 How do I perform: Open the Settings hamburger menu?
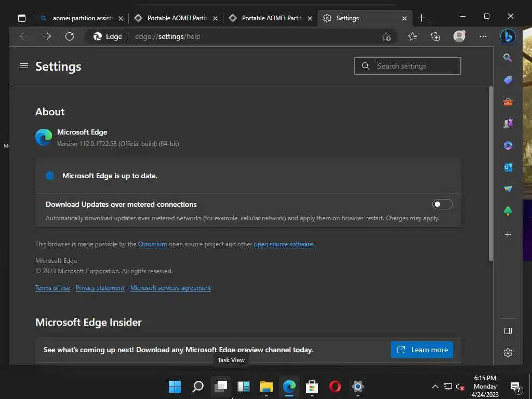(x=24, y=66)
